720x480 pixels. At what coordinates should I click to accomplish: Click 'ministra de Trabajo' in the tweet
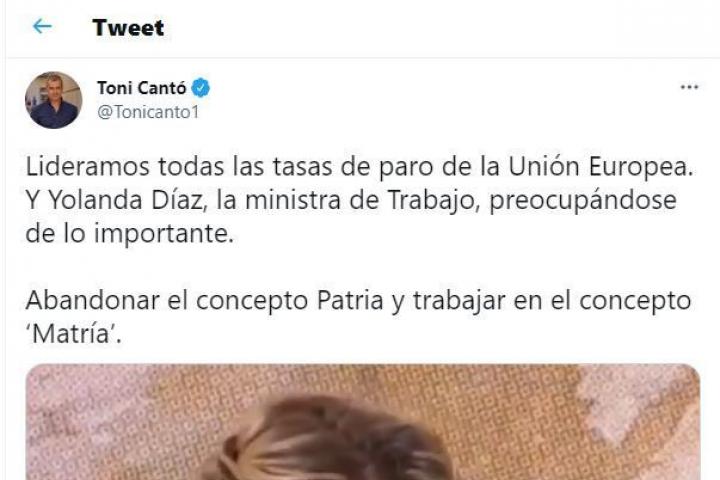359,200
